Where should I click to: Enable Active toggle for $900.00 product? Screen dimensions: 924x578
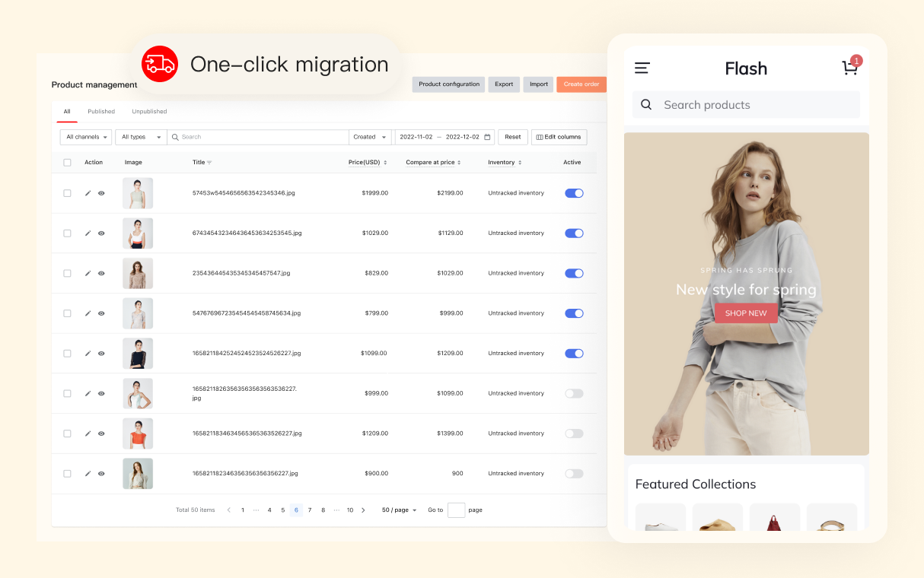(x=574, y=473)
